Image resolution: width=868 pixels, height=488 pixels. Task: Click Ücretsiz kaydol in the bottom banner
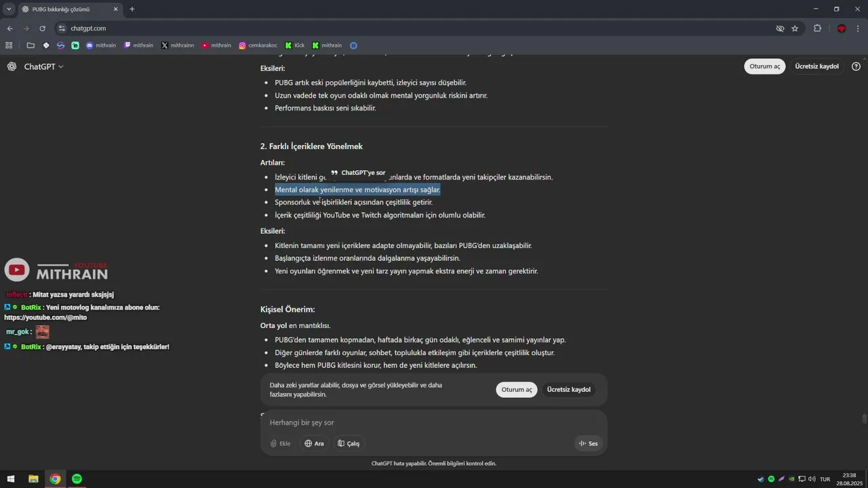pos(568,390)
